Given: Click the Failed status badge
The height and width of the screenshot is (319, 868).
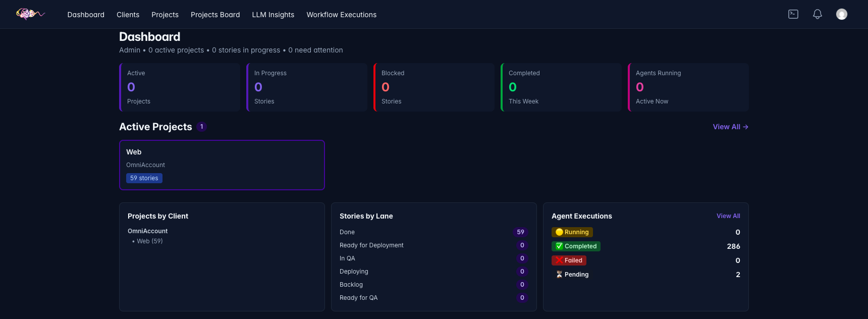Looking at the screenshot, I should [x=569, y=260].
